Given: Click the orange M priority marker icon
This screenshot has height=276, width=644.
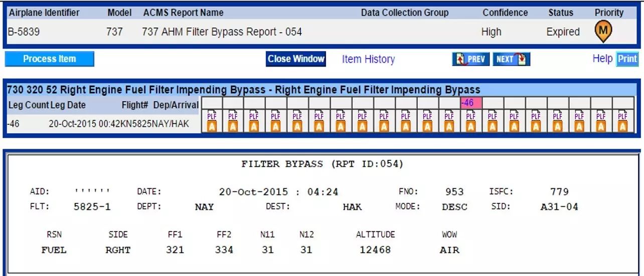Looking at the screenshot, I should click(x=603, y=32).
